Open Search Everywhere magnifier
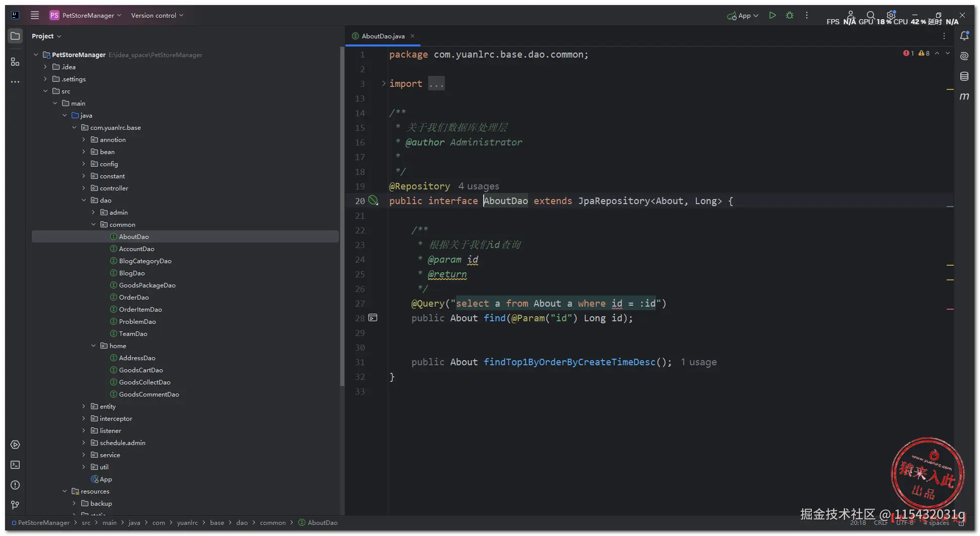The width and height of the screenshot is (980, 536). point(871,15)
